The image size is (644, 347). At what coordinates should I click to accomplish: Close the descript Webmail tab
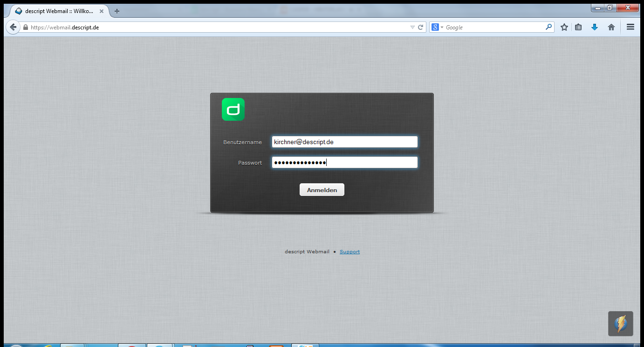102,11
